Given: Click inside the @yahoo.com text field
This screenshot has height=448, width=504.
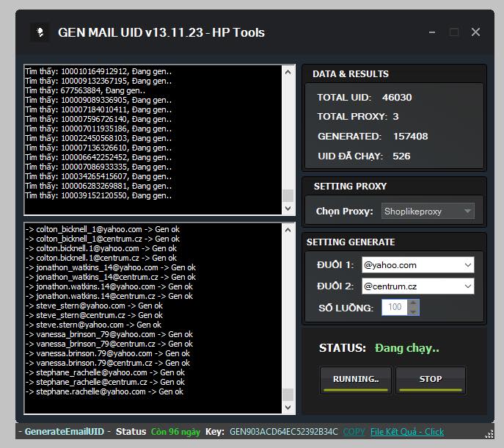Looking at the screenshot, I should [x=411, y=265].
